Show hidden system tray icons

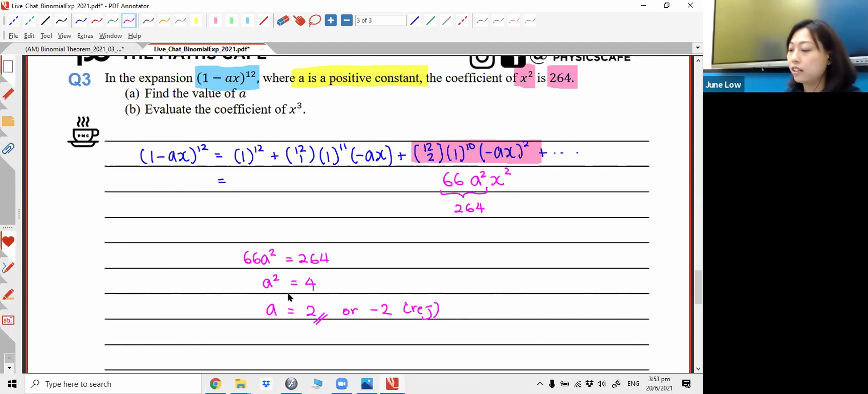pyautogui.click(x=540, y=384)
